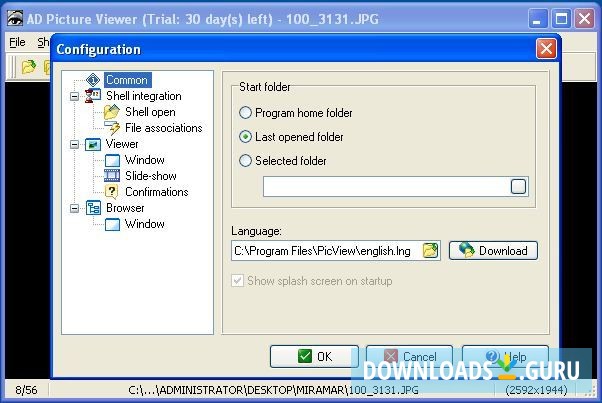Click file path in status bar
The width and height of the screenshot is (602, 403).
coord(273,390)
